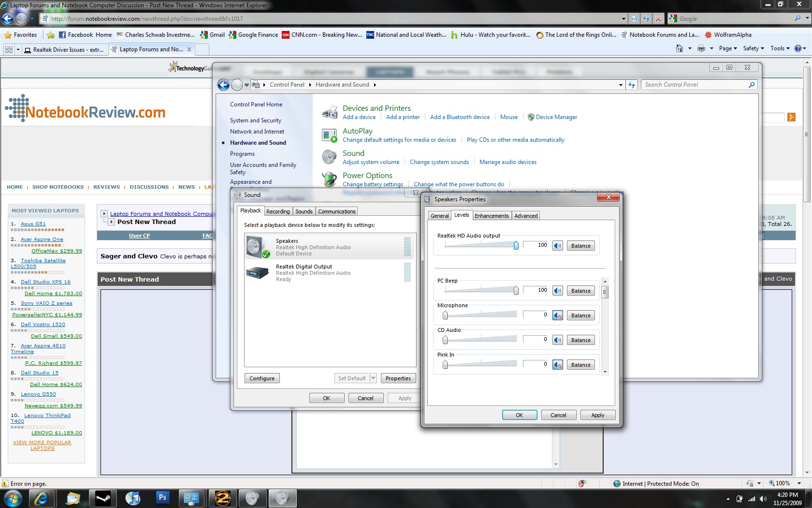Screen dimensions: 812x508
Task: Switch to the General tab in Speakers Properties
Action: click(x=440, y=216)
